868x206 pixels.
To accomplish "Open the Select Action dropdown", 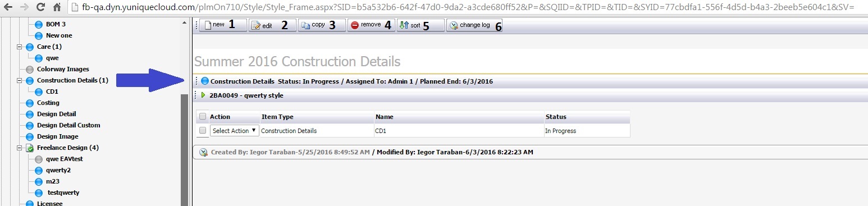I will coord(235,130).
